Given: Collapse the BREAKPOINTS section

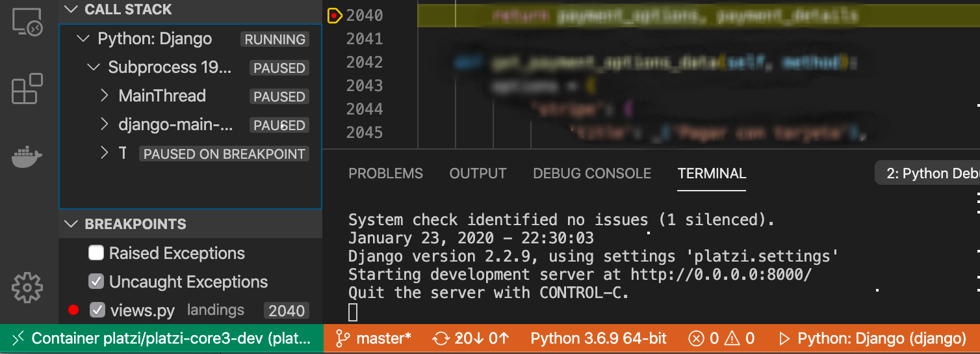Looking at the screenshot, I should 70,224.
